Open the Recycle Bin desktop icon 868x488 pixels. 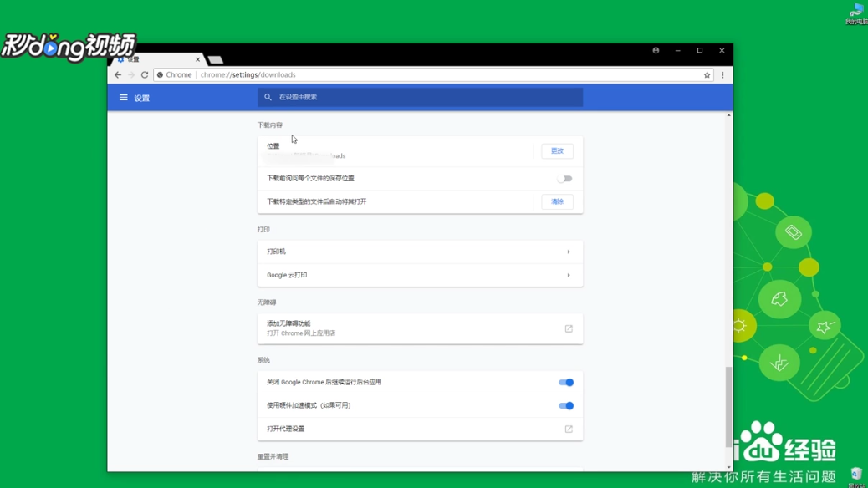[857, 477]
